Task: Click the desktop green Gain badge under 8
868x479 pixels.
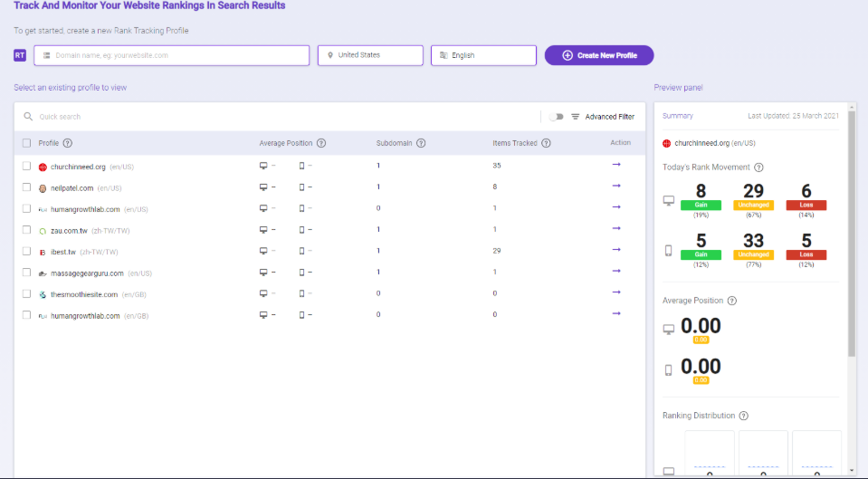Action: [701, 205]
